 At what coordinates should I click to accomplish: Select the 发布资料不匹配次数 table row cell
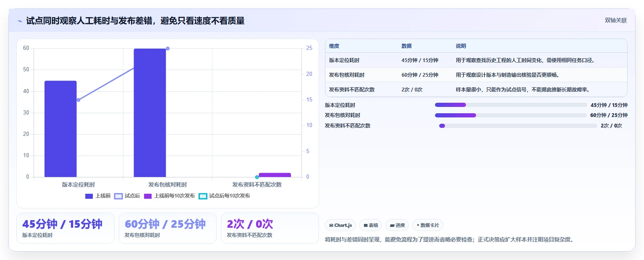pyautogui.click(x=352, y=89)
